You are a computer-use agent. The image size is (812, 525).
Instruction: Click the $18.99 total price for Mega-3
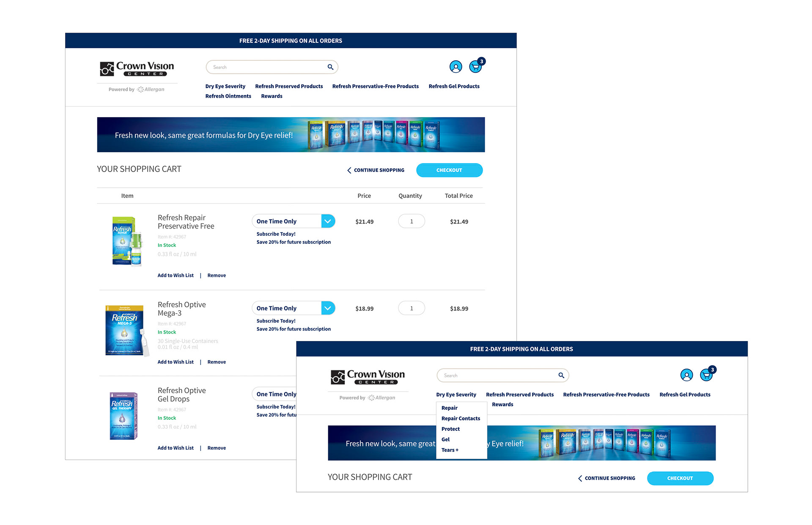coord(459,309)
